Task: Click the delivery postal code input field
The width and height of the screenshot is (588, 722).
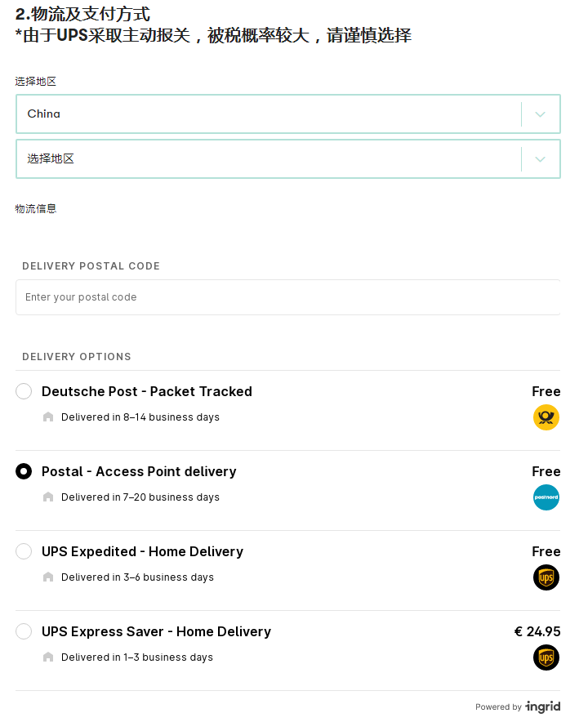Action: point(287,297)
